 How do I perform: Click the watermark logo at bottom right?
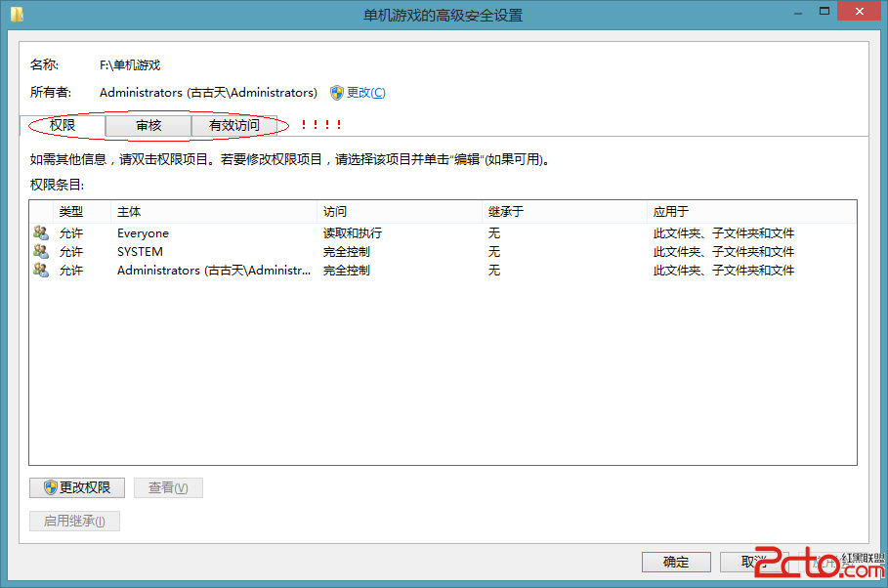coord(826,563)
